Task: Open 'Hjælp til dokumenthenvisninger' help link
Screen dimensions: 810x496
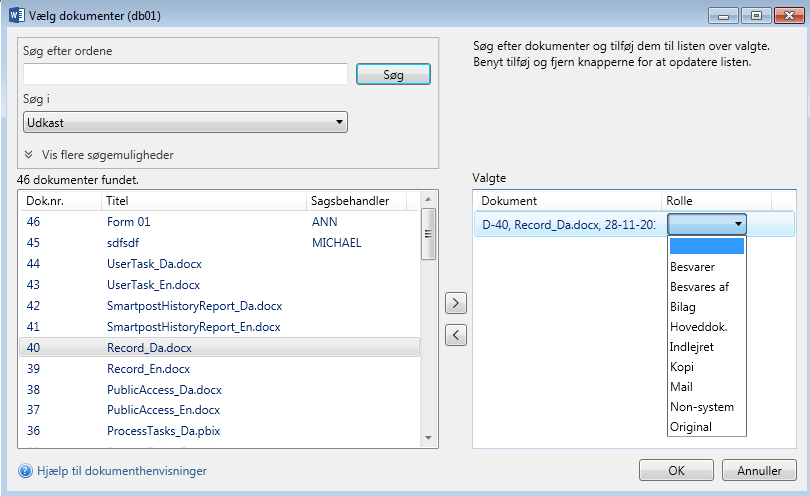Action: 121,470
